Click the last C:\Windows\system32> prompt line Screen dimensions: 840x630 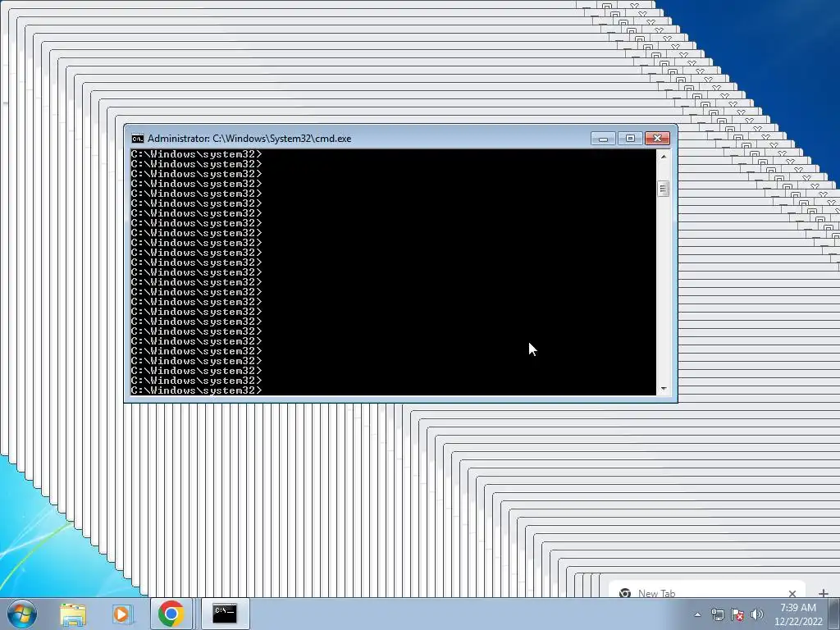(x=197, y=390)
